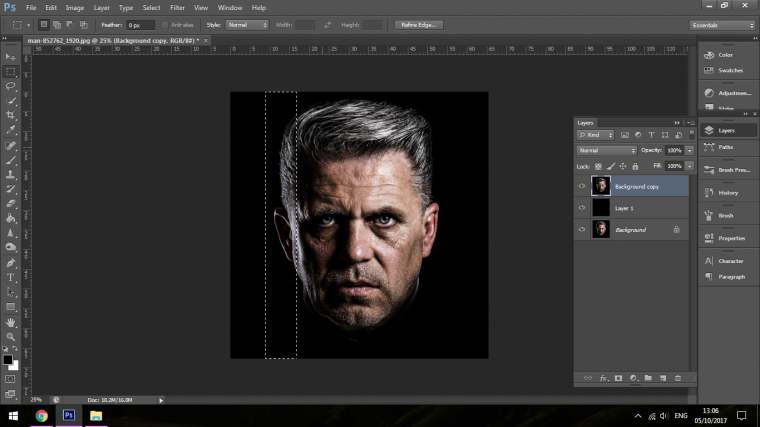
Task: Open the Style dropdown
Action: pos(247,25)
